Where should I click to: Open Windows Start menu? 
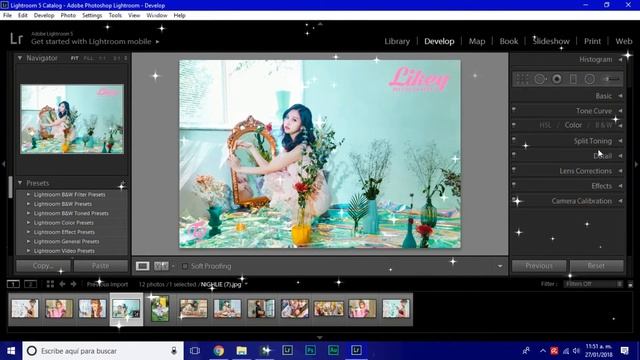click(11, 351)
